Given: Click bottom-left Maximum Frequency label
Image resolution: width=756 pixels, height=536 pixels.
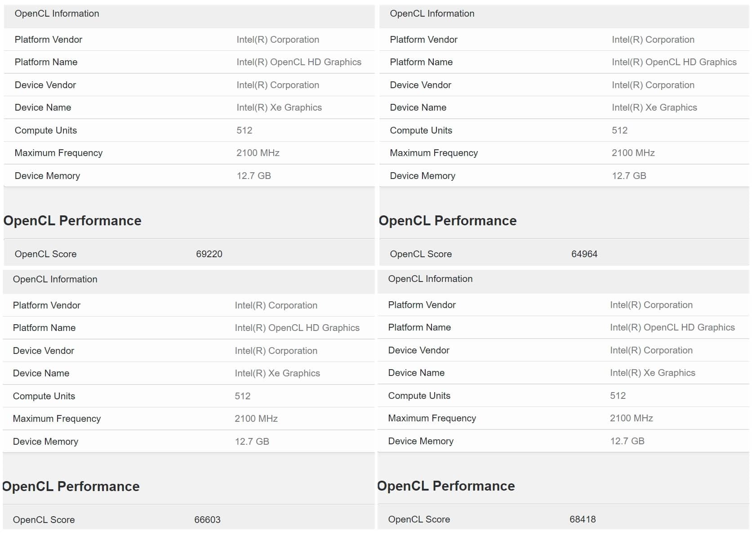Looking at the screenshot, I should click(57, 419).
